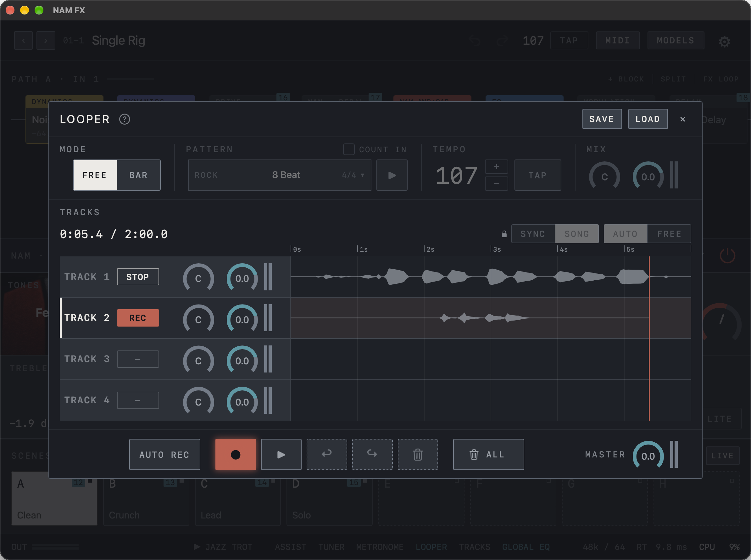Increase tempo with the plus stepper
The width and height of the screenshot is (751, 560).
[496, 167]
